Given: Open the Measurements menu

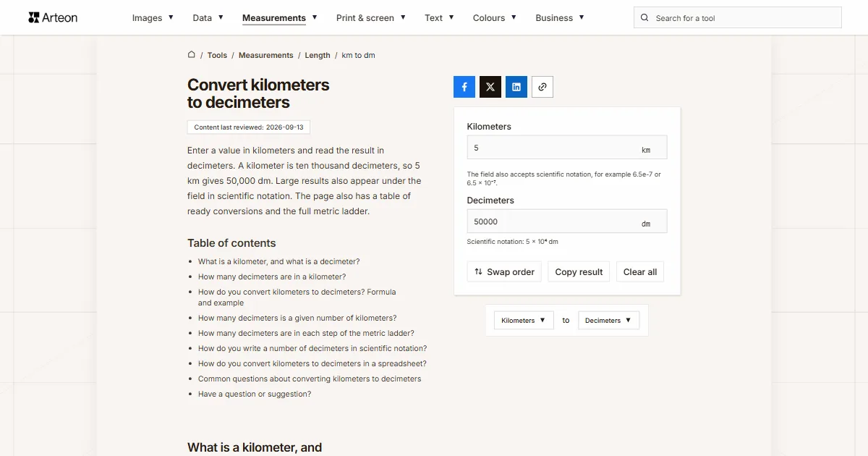Looking at the screenshot, I should [280, 18].
